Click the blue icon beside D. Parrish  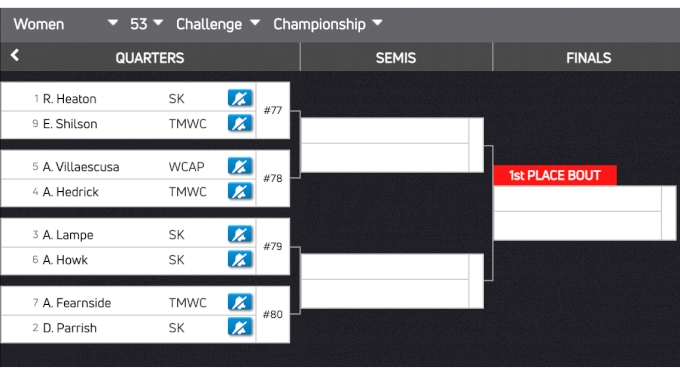[240, 328]
